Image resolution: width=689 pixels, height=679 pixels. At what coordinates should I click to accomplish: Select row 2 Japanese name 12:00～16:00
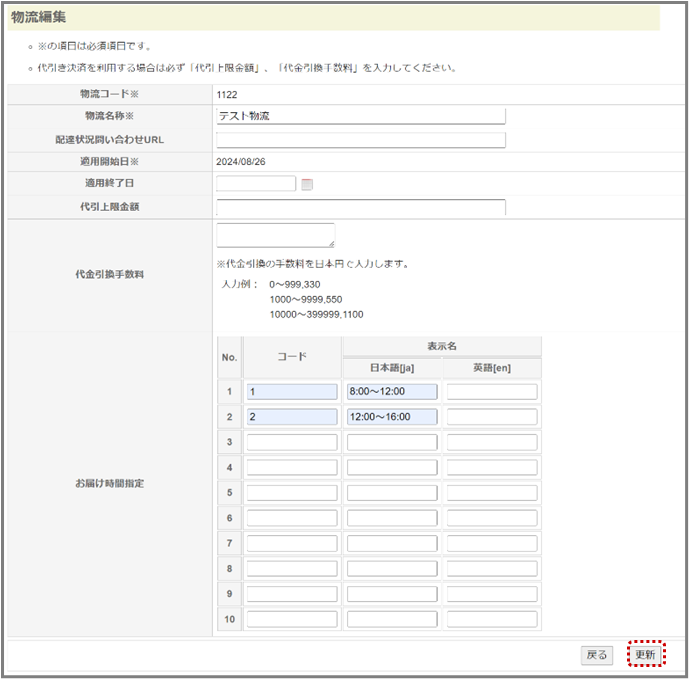[x=392, y=417]
